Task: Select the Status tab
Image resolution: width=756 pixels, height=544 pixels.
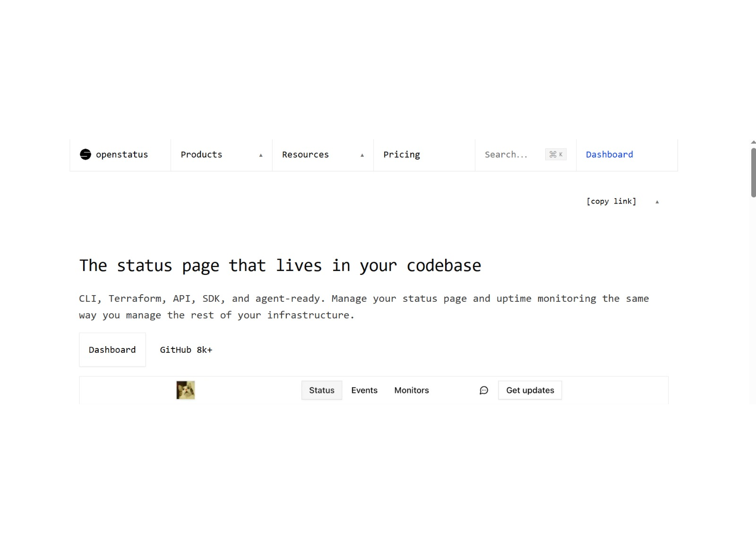Action: point(322,390)
